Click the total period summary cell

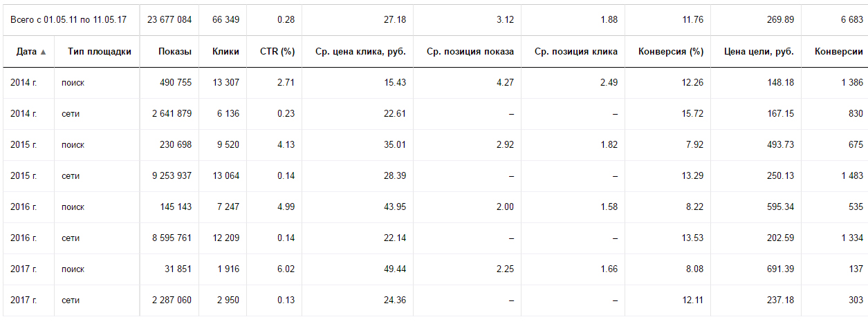click(x=68, y=19)
